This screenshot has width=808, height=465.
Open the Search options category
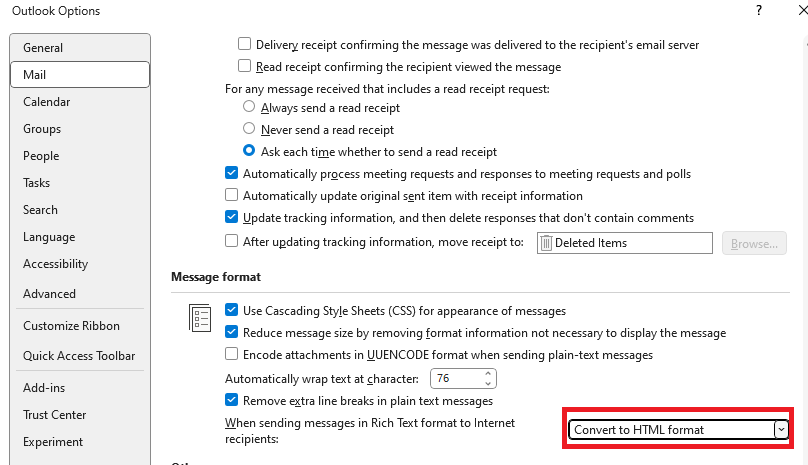[80, 210]
